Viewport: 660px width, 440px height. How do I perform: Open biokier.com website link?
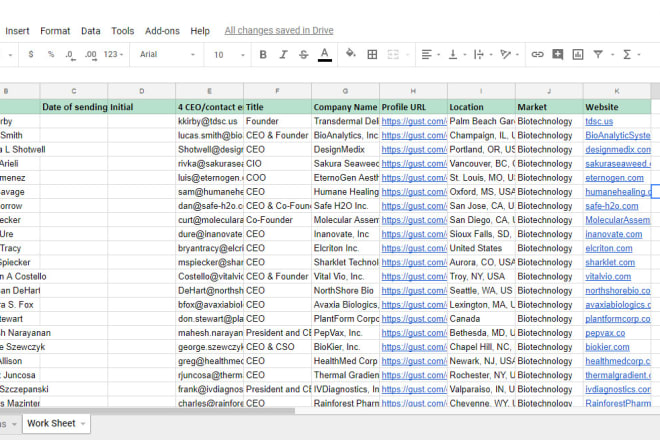(607, 347)
